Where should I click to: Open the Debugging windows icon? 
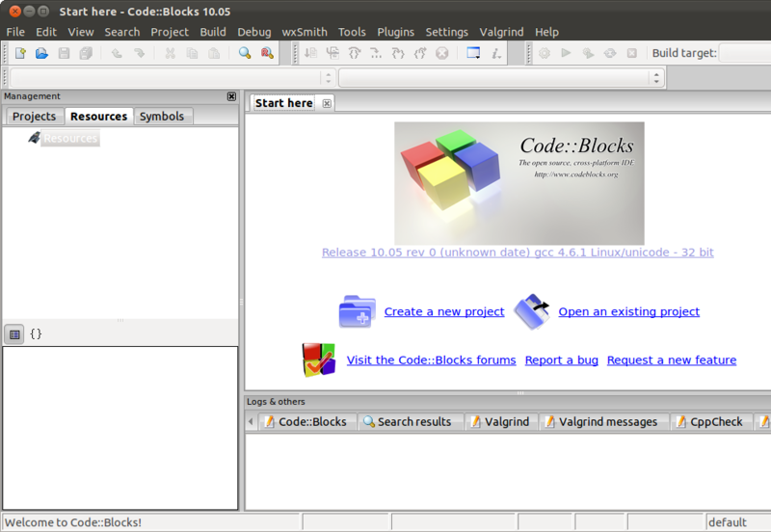coord(473,53)
